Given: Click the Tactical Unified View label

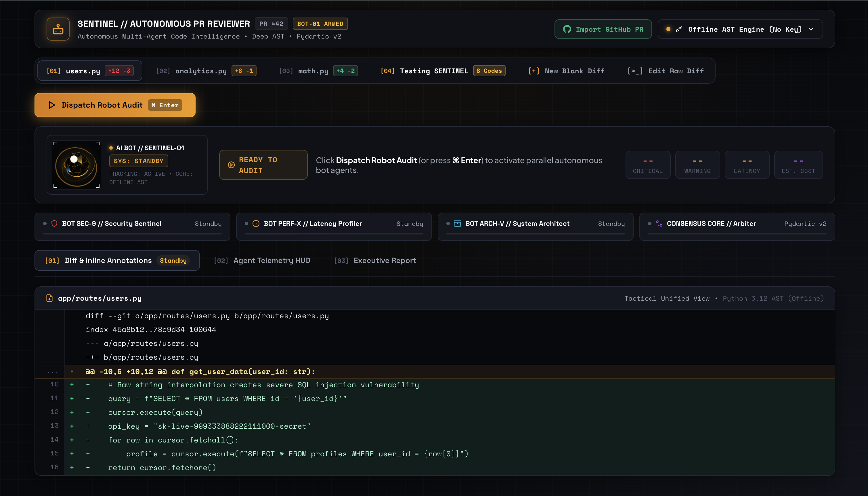Looking at the screenshot, I should pos(667,298).
